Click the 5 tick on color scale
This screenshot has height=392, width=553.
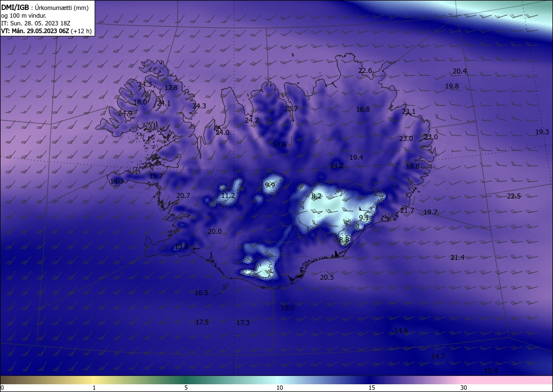[x=186, y=388]
